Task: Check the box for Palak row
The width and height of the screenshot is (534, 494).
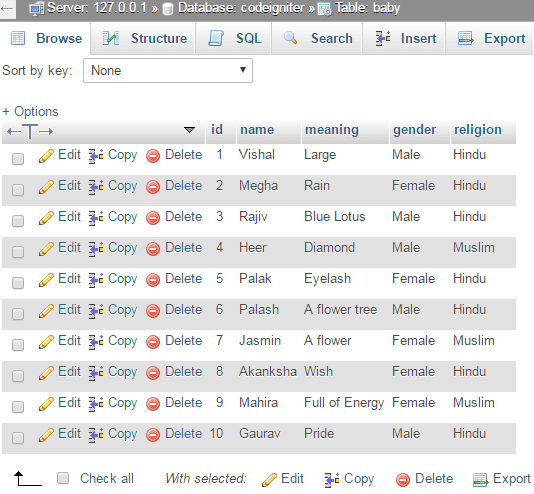Action: pyautogui.click(x=18, y=283)
